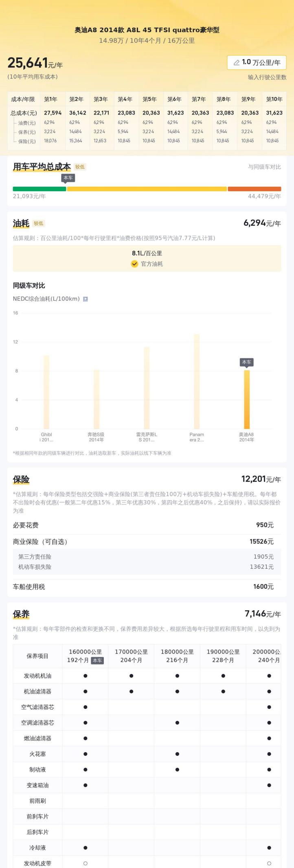Tap the 本车 marker above the cost bar
Screen dimensions: 294x868
click(x=68, y=178)
